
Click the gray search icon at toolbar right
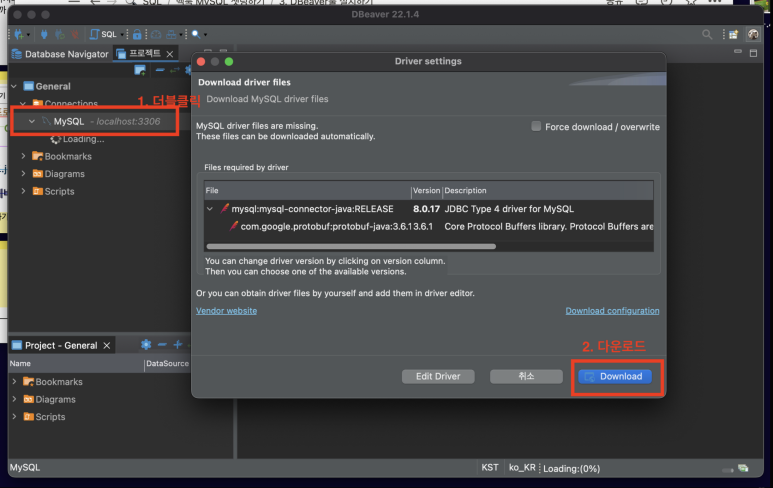click(707, 35)
